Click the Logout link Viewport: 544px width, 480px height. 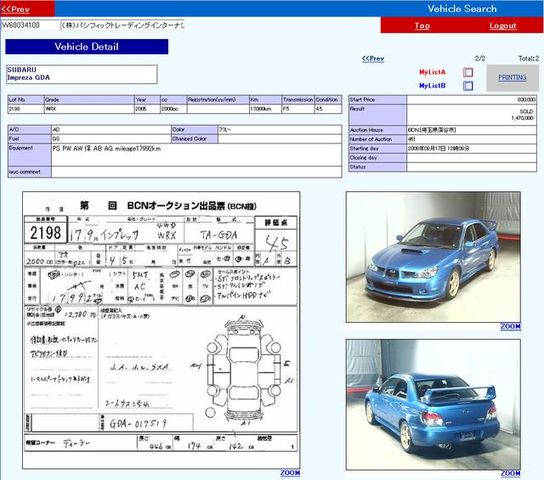(x=503, y=26)
